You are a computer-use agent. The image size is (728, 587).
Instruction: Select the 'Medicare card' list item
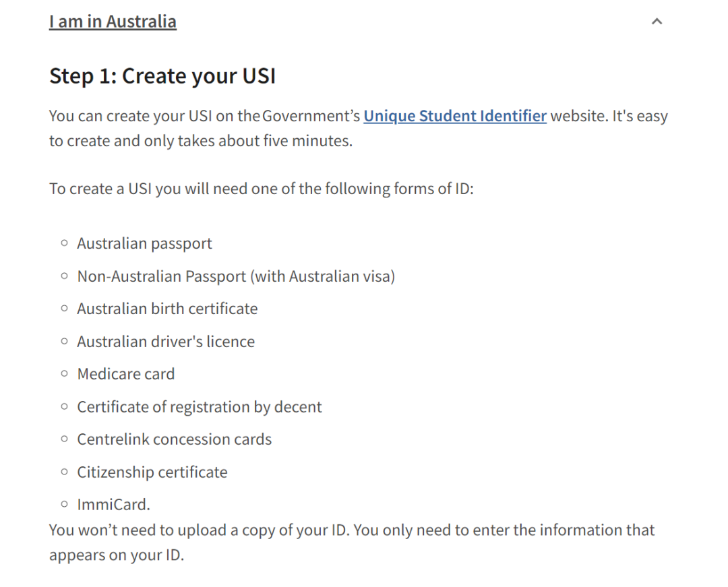[x=126, y=374]
